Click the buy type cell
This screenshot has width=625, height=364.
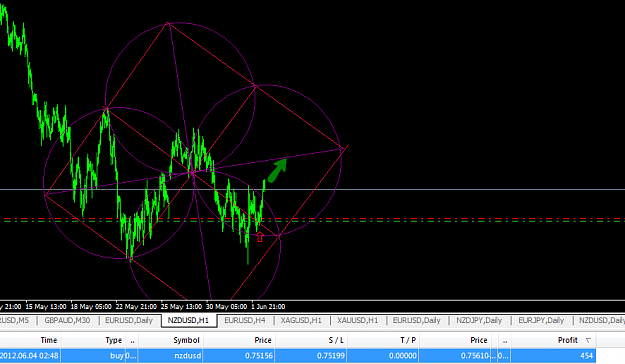[x=116, y=356]
